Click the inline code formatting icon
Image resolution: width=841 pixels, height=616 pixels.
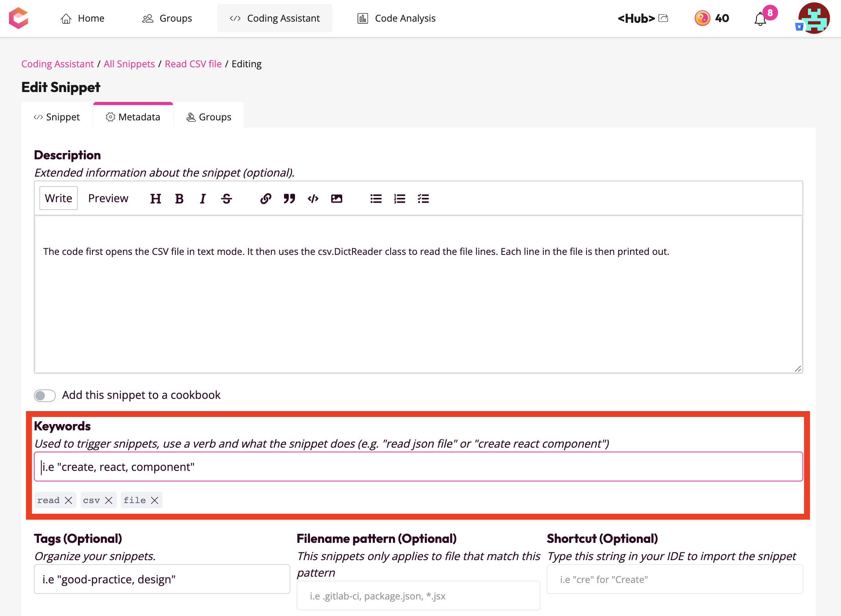click(313, 199)
